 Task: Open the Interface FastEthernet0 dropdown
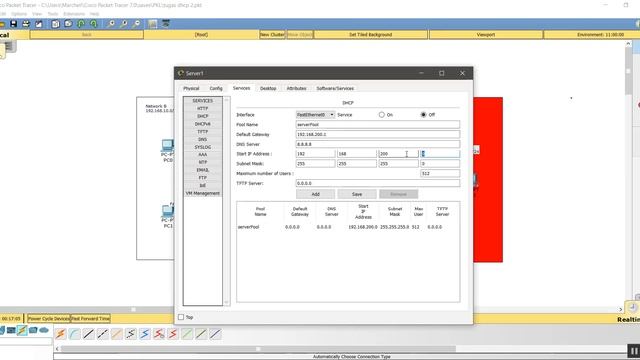click(x=316, y=115)
